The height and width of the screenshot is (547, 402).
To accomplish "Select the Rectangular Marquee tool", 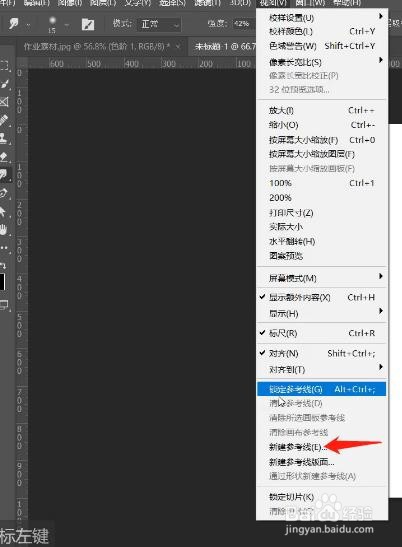I will coord(4,65).
